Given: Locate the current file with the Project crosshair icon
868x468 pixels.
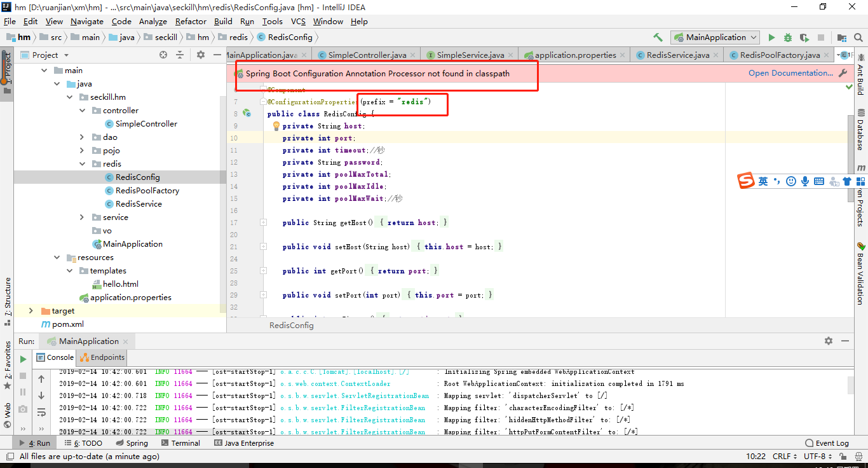Looking at the screenshot, I should click(163, 55).
